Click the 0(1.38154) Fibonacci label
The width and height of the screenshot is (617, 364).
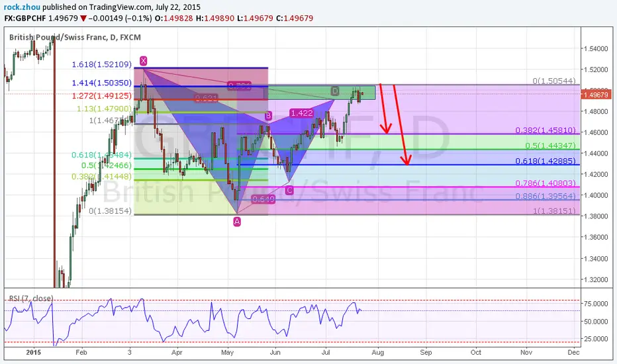[110, 211]
